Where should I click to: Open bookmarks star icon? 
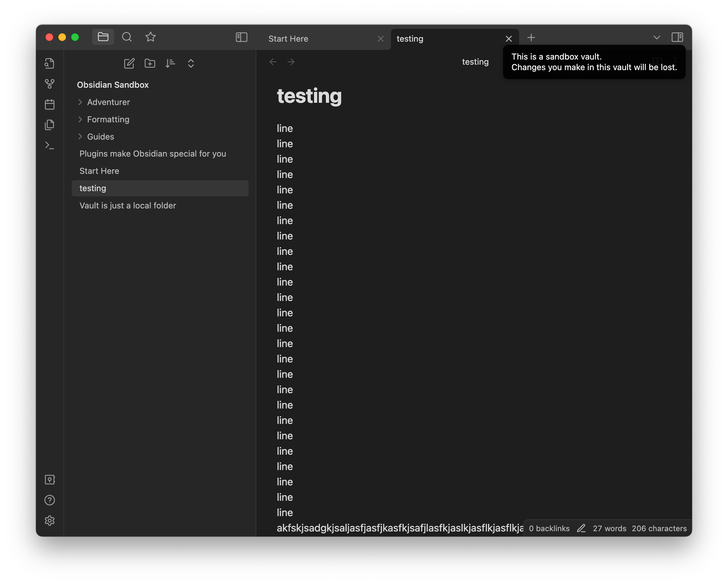pyautogui.click(x=151, y=37)
